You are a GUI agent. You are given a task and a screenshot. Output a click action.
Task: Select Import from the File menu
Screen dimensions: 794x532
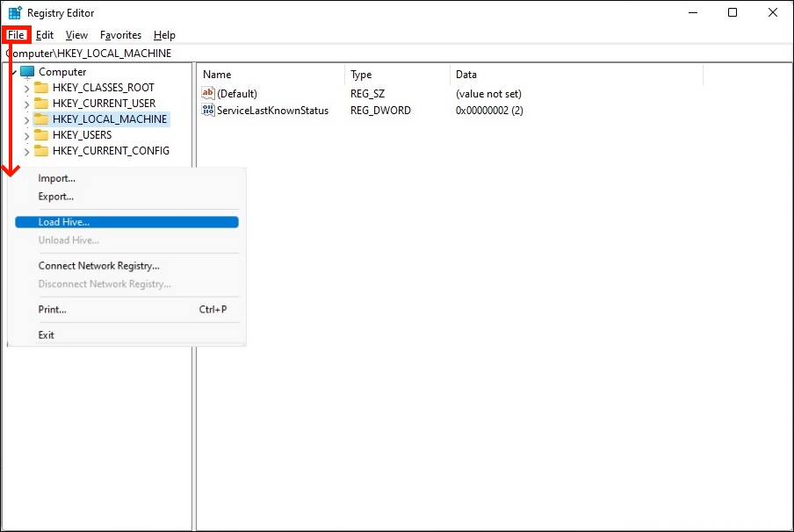coord(56,178)
